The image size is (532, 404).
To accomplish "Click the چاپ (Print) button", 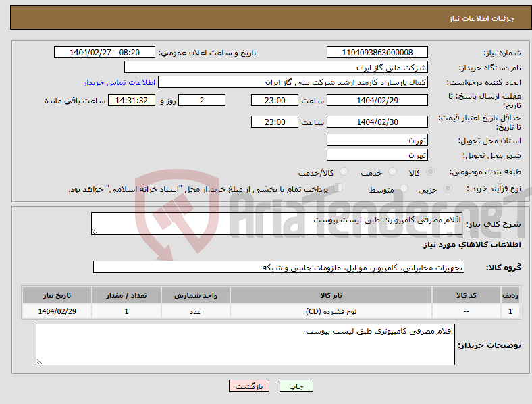I will (x=296, y=386).
